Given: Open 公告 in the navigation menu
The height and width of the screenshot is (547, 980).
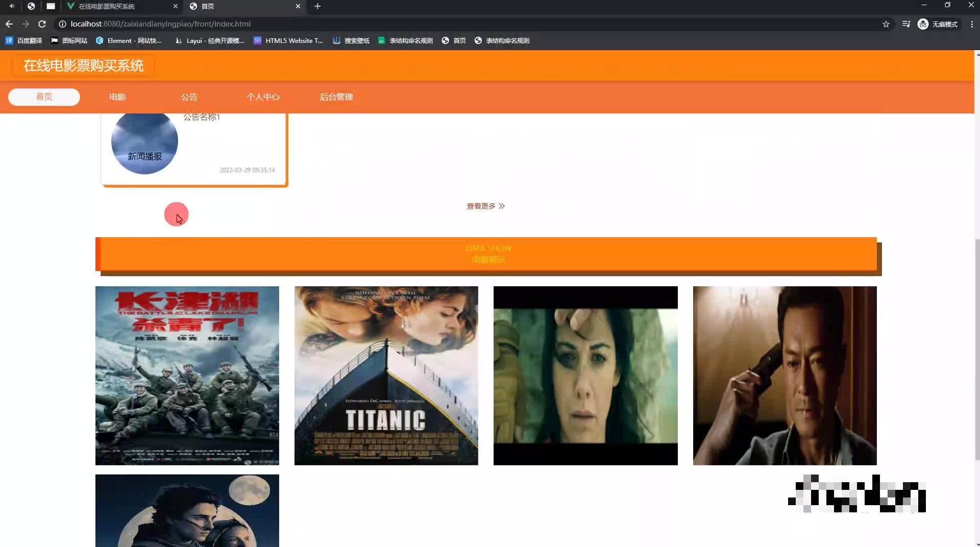Looking at the screenshot, I should point(189,97).
